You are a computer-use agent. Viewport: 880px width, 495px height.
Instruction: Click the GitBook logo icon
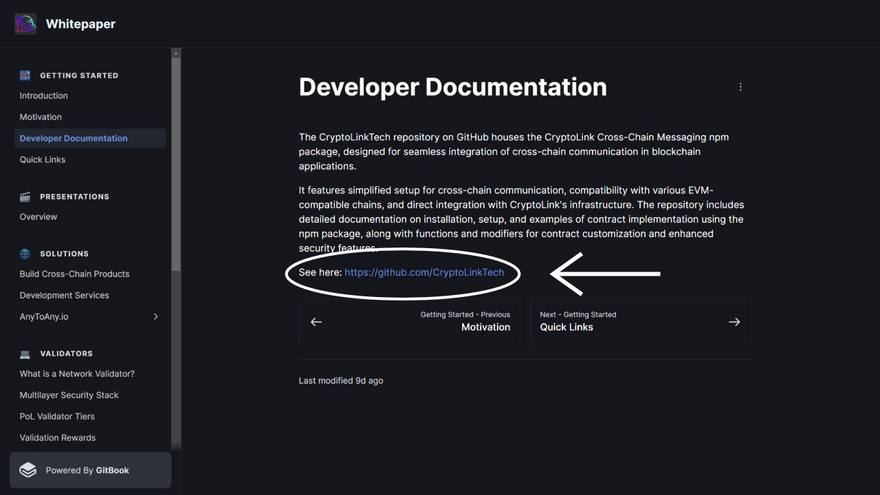coord(28,470)
